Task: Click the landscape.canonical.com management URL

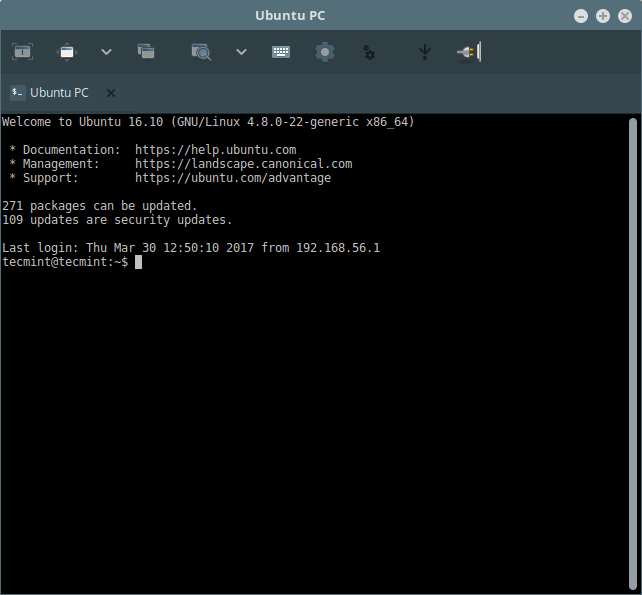Action: [x=243, y=164]
